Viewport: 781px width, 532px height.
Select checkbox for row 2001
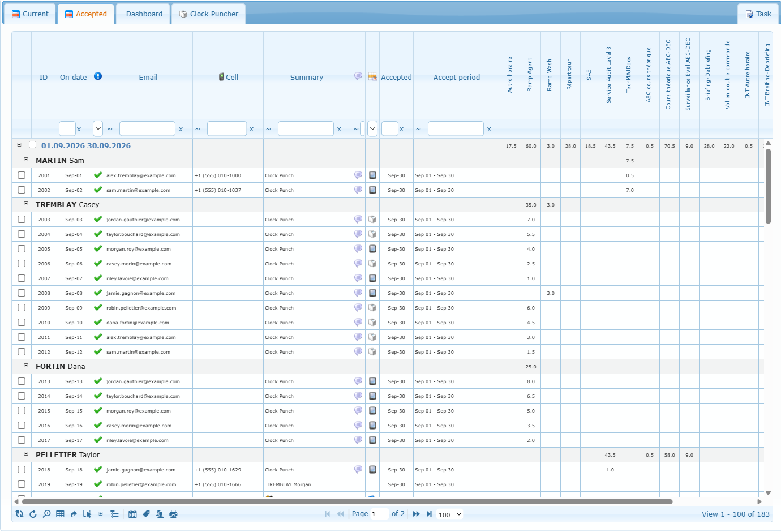[x=22, y=175]
